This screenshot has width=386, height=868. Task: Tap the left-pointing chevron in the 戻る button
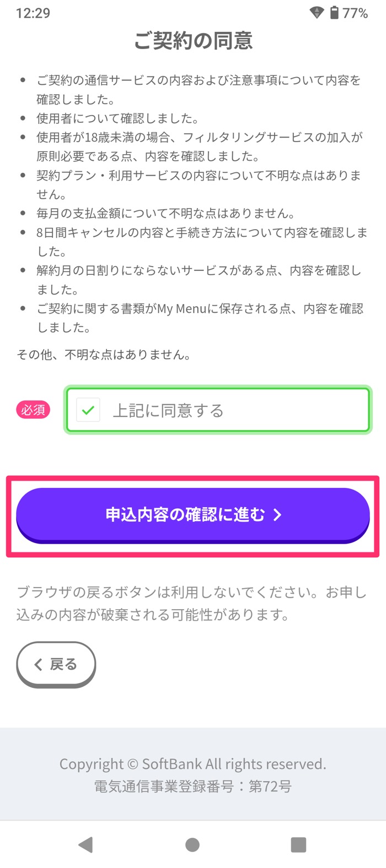point(39,664)
